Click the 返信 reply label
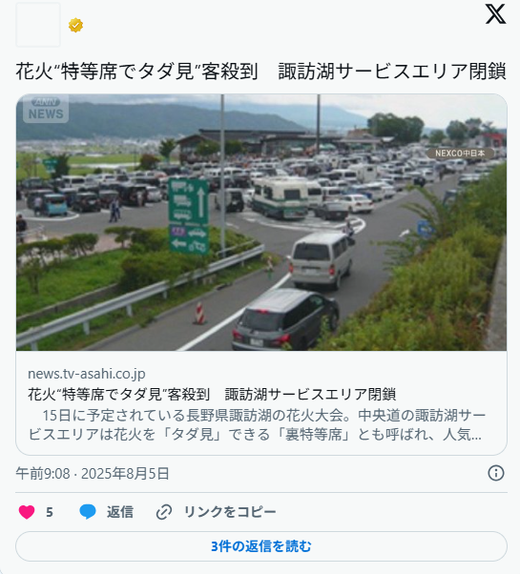 point(120,512)
